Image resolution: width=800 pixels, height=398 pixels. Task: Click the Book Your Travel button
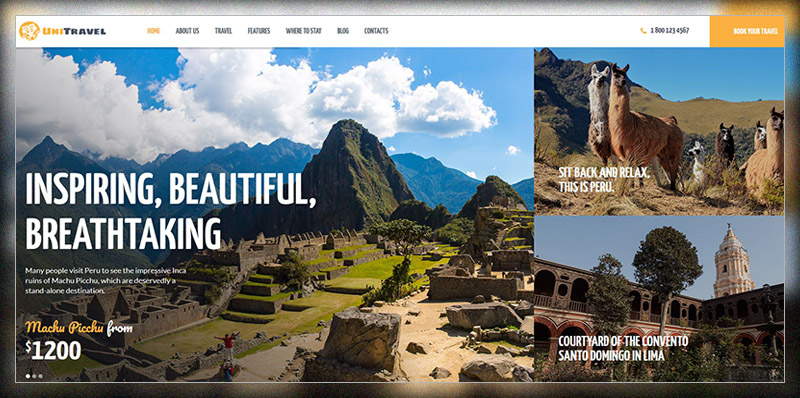tap(747, 31)
